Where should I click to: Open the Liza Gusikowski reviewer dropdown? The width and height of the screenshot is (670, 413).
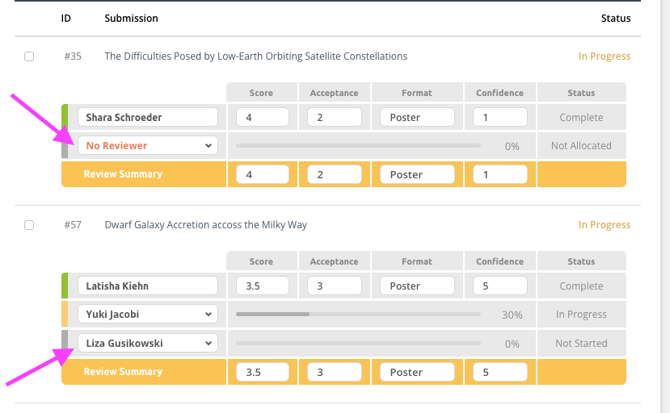click(148, 343)
